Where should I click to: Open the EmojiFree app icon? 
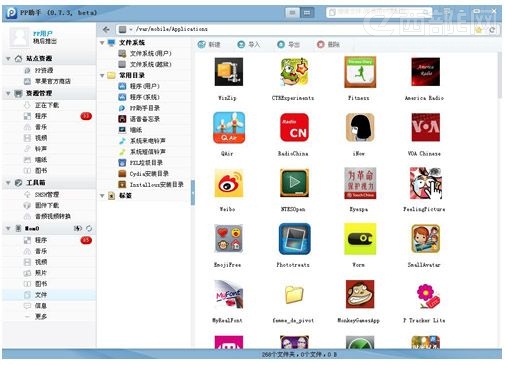pyautogui.click(x=229, y=239)
